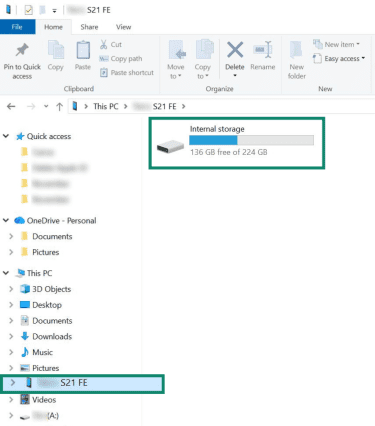The height and width of the screenshot is (426, 375).
Task: Select the Music note icon
Action: (x=25, y=352)
